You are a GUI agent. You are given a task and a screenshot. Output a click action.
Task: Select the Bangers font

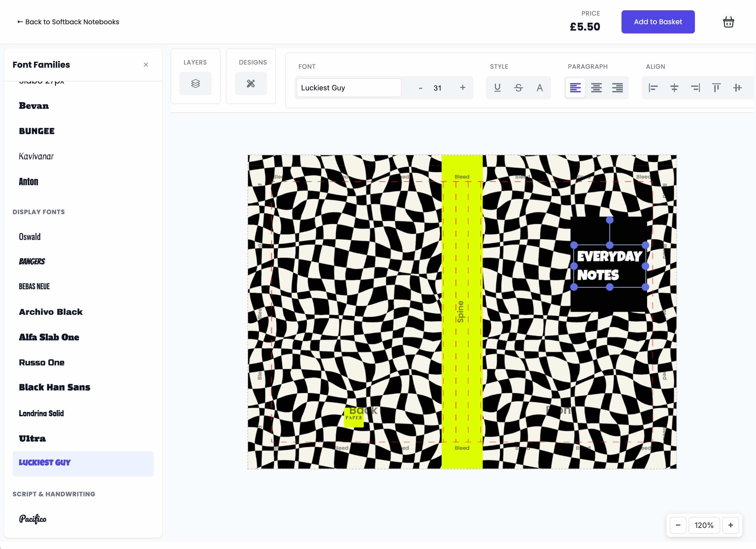(32, 261)
